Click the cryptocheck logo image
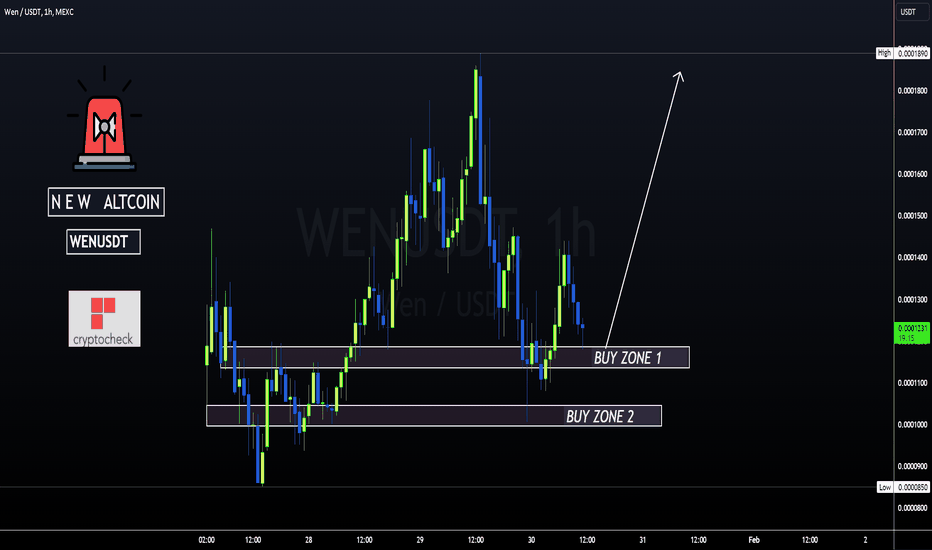The width and height of the screenshot is (932, 550). pos(105,319)
